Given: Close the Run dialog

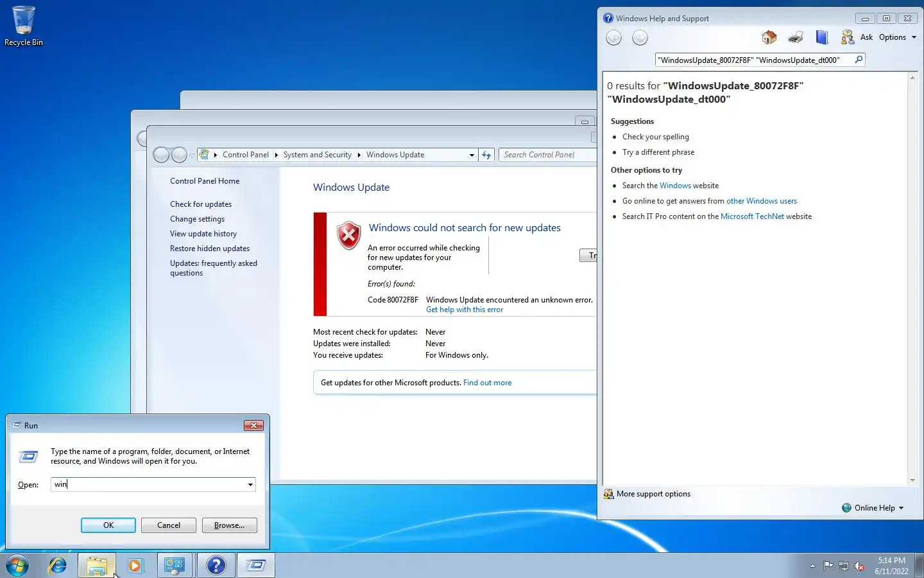Looking at the screenshot, I should [253, 425].
